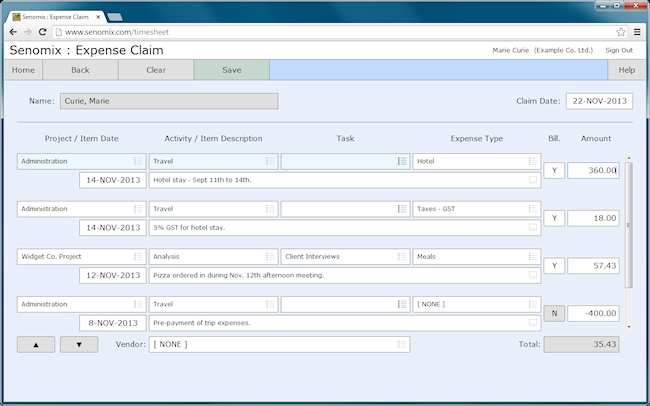Open note icon in Pre-payment description
650x406 pixels.
pos(533,323)
